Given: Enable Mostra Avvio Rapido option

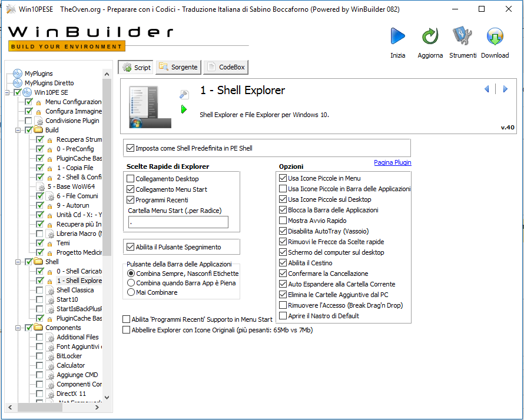Looking at the screenshot, I should click(x=283, y=221).
